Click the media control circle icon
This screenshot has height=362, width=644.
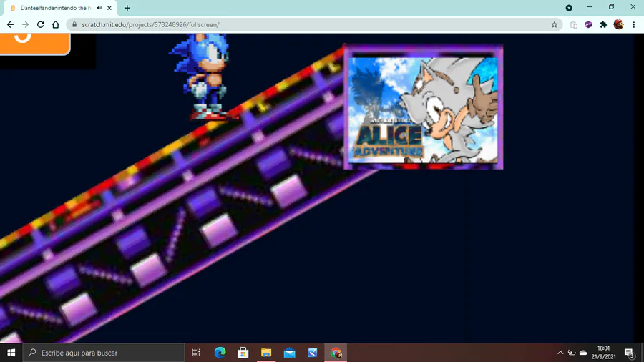[x=569, y=8]
